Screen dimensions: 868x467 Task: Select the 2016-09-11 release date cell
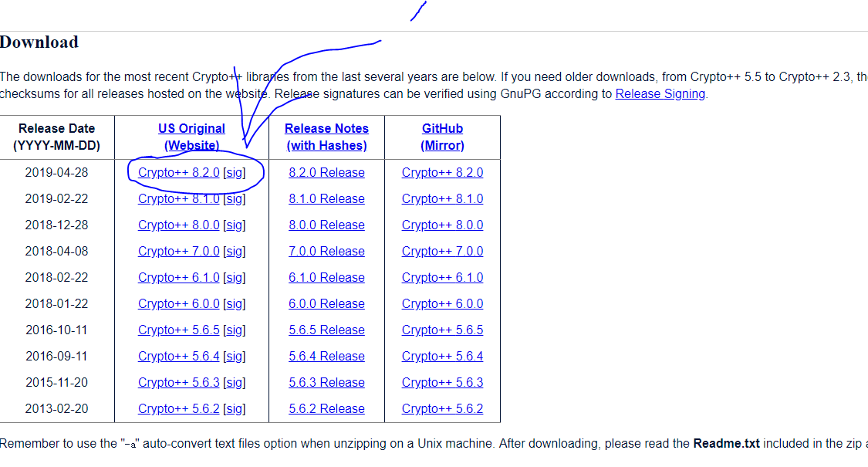[56, 356]
